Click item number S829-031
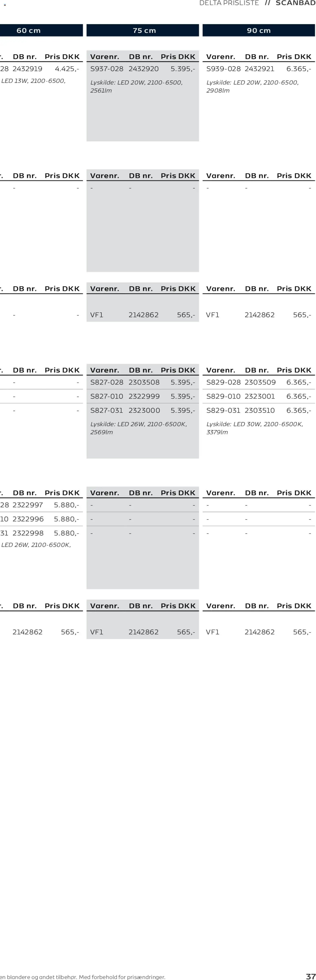This screenshot has width=316, height=980. (x=223, y=411)
